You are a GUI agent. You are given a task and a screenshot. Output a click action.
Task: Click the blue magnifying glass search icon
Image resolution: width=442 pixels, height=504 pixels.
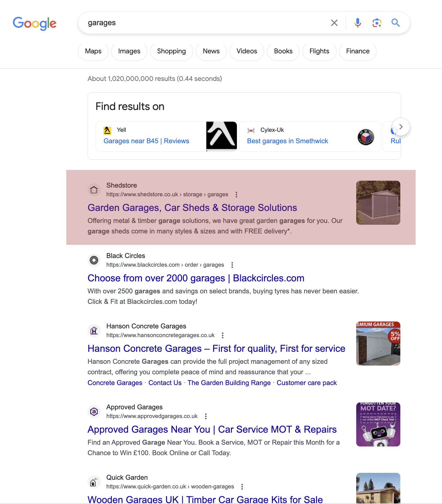pos(396,23)
